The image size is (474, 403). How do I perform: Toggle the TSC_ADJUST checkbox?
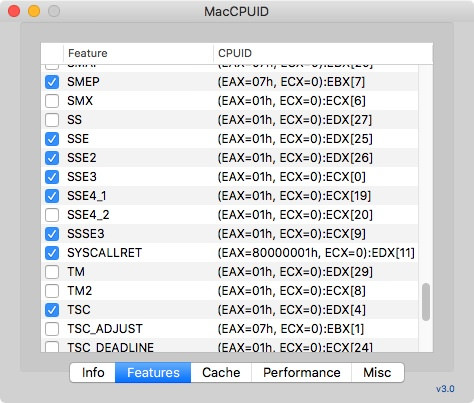(x=52, y=329)
